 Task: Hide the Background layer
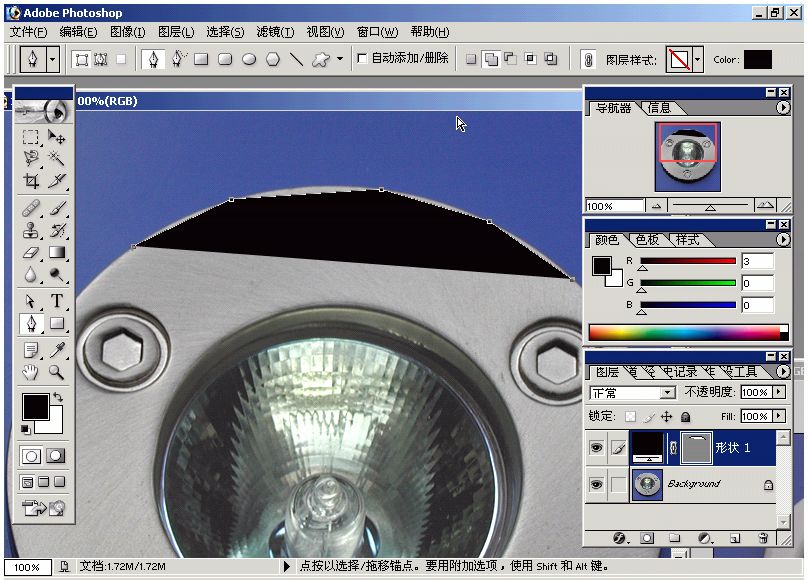tap(596, 484)
